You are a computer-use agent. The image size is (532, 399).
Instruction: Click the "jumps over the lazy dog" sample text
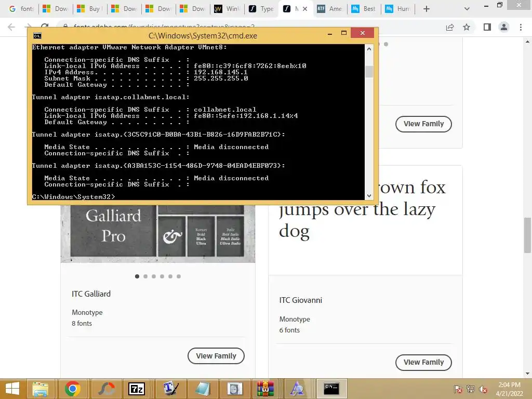click(357, 220)
